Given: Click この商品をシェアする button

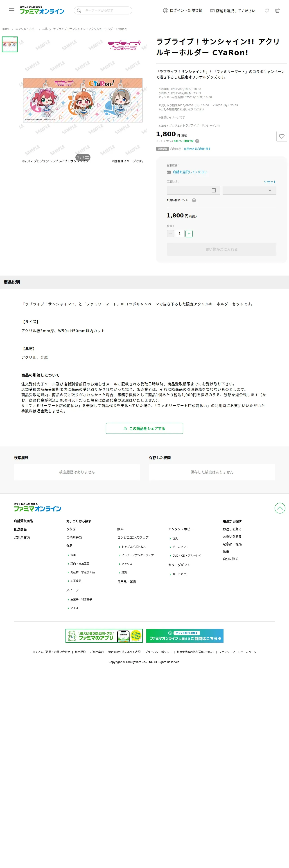Looking at the screenshot, I should (145, 428).
